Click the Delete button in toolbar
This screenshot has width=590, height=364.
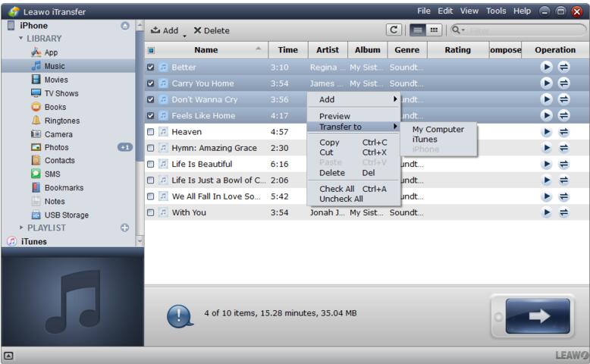tap(211, 31)
